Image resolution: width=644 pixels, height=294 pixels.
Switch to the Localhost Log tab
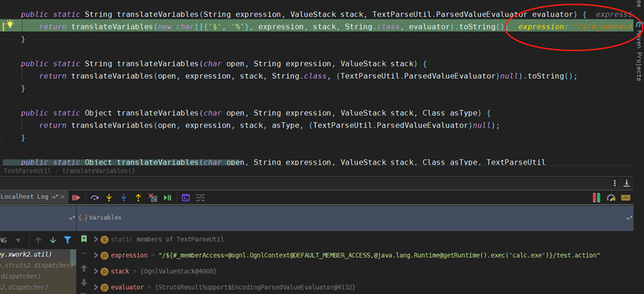click(x=25, y=196)
